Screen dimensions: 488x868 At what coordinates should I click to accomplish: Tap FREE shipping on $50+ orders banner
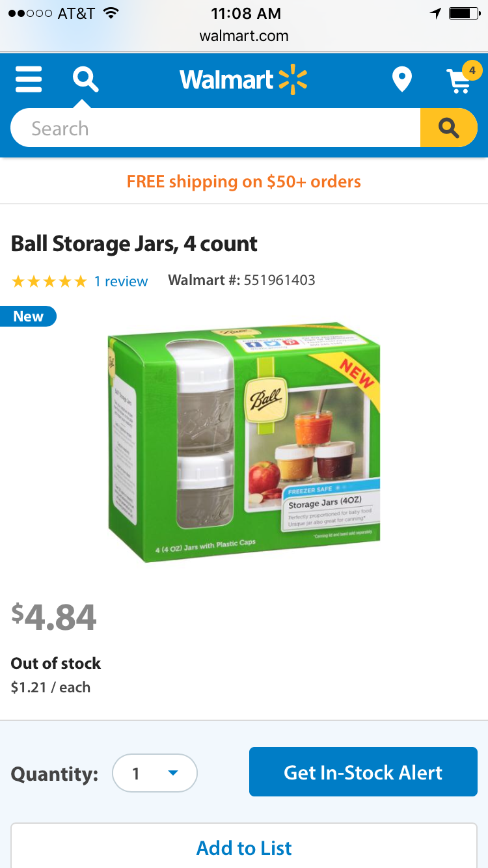[244, 181]
